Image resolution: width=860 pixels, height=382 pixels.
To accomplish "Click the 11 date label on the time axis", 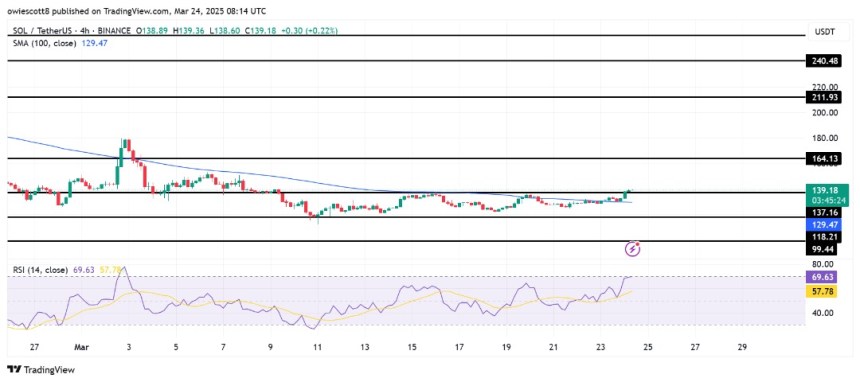I will click(317, 347).
